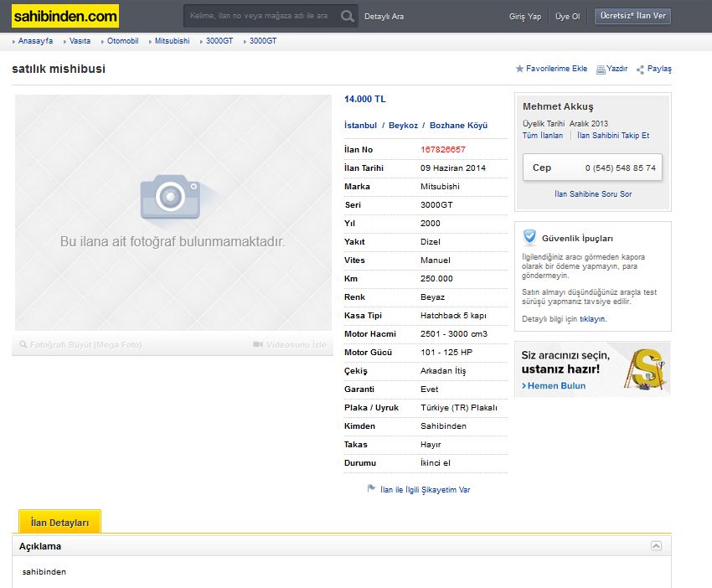712x588 pixels.
Task: Click the Yazdır printer icon
Action: tap(601, 70)
